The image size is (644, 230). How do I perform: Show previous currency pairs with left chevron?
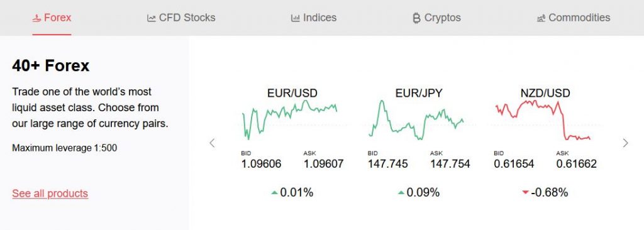(x=212, y=143)
